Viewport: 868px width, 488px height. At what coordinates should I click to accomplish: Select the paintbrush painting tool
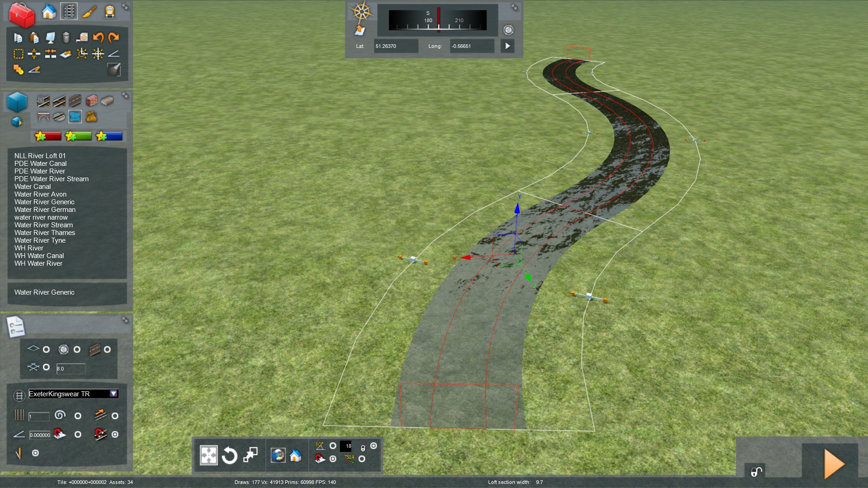(89, 12)
